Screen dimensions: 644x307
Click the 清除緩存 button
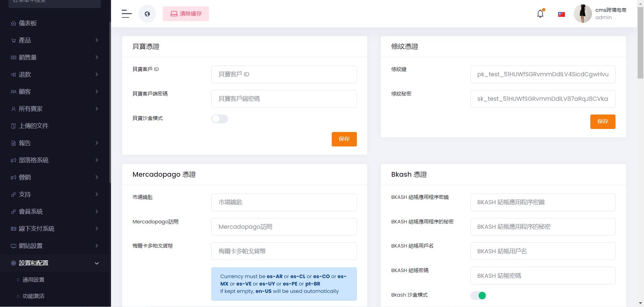pyautogui.click(x=186, y=14)
